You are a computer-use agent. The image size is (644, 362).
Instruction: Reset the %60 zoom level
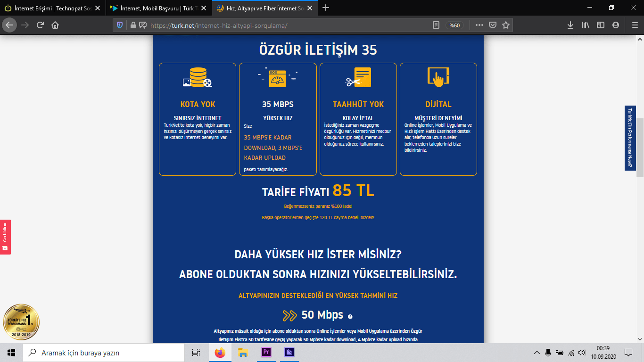click(x=454, y=25)
